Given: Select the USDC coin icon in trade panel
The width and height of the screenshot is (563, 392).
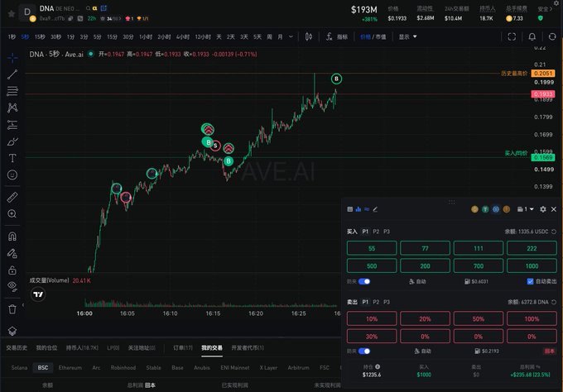Looking at the screenshot, I should 496,209.
